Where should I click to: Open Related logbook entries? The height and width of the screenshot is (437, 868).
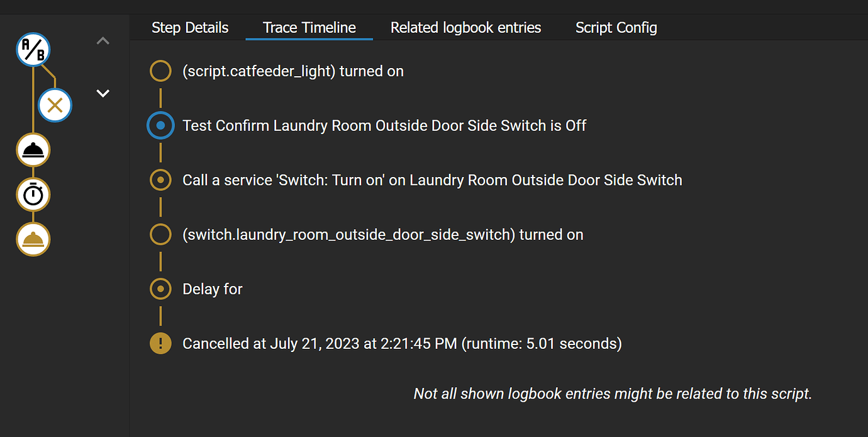465,27
